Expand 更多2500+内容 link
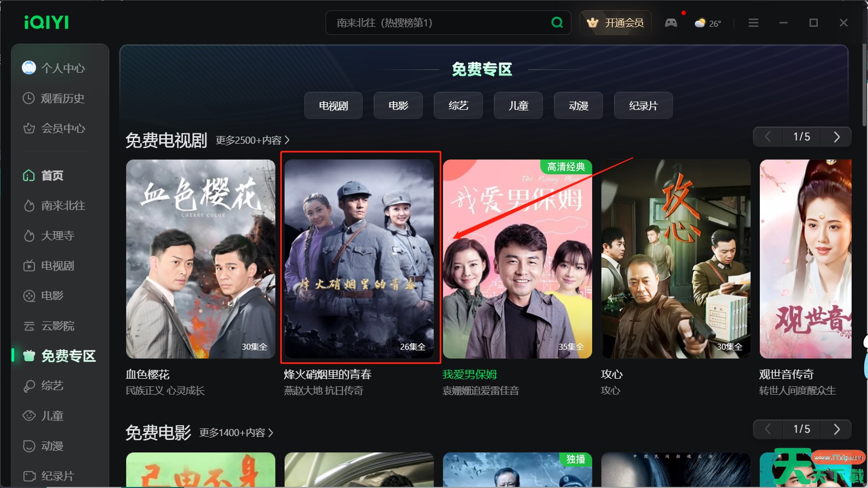 click(x=252, y=140)
